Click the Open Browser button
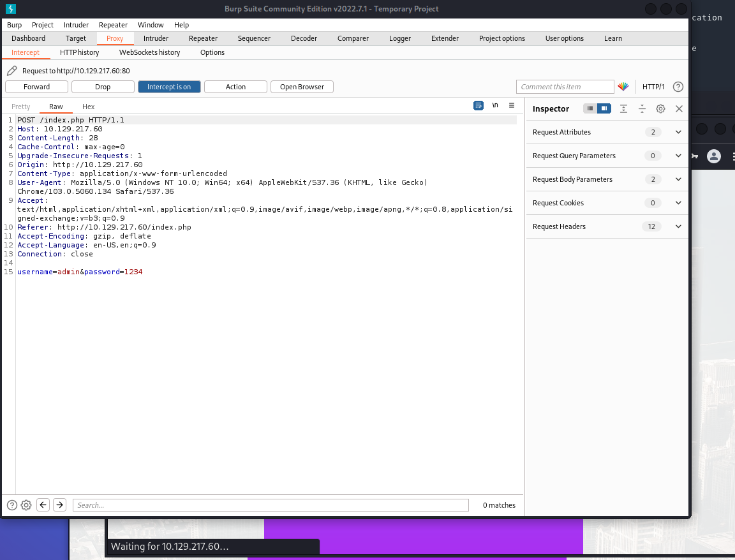The width and height of the screenshot is (735, 560). coord(302,87)
